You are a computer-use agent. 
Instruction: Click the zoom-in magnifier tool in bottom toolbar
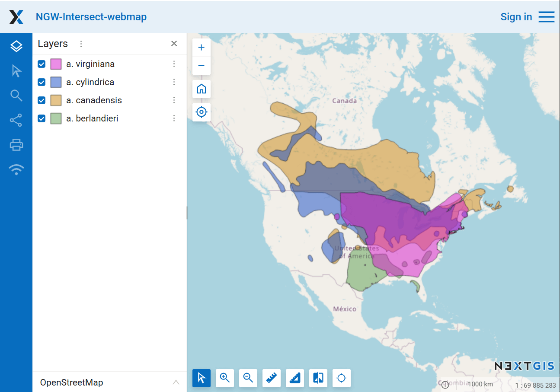coord(225,378)
